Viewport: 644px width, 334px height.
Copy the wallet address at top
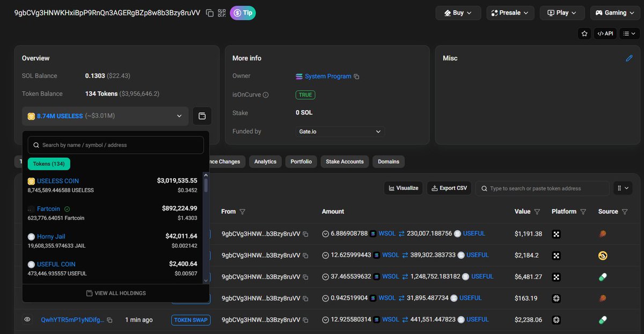click(x=210, y=13)
